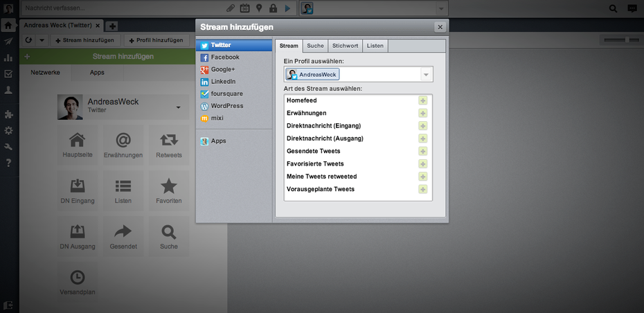Click the Nachricht verfassen compose field

(123, 8)
